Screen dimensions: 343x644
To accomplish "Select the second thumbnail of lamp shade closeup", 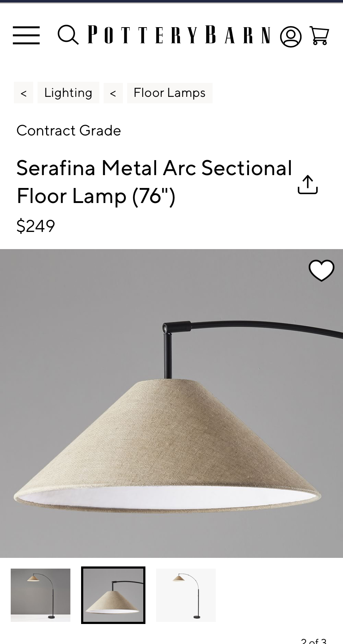I will click(113, 595).
